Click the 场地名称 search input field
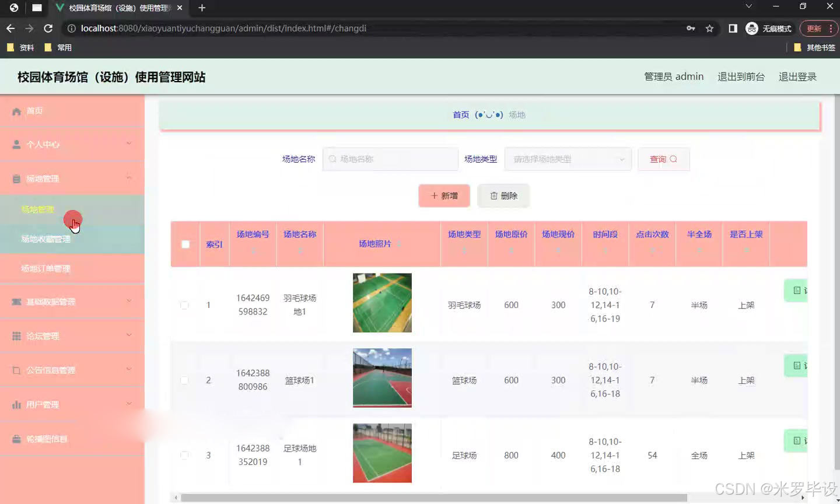 pyautogui.click(x=390, y=159)
